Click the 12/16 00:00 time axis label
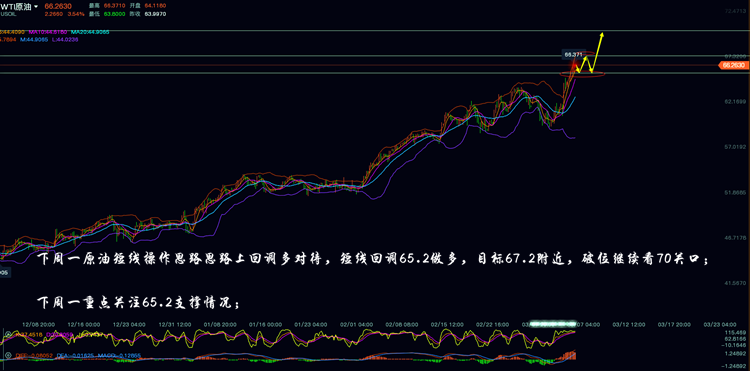 tap(84, 325)
